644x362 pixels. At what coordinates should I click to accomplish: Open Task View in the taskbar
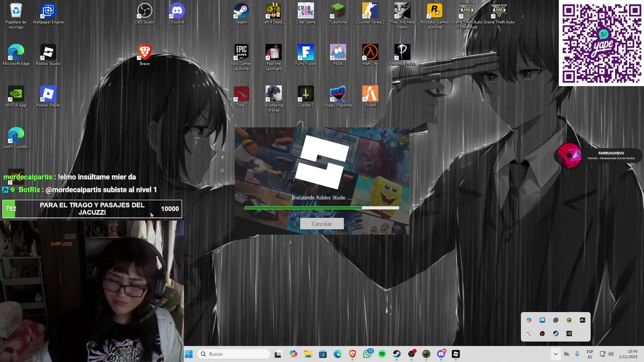tap(278, 354)
